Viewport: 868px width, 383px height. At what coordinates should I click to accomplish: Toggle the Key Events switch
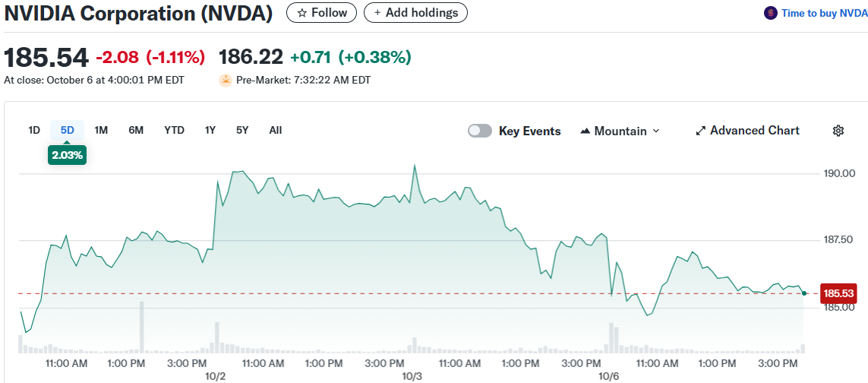pos(480,131)
